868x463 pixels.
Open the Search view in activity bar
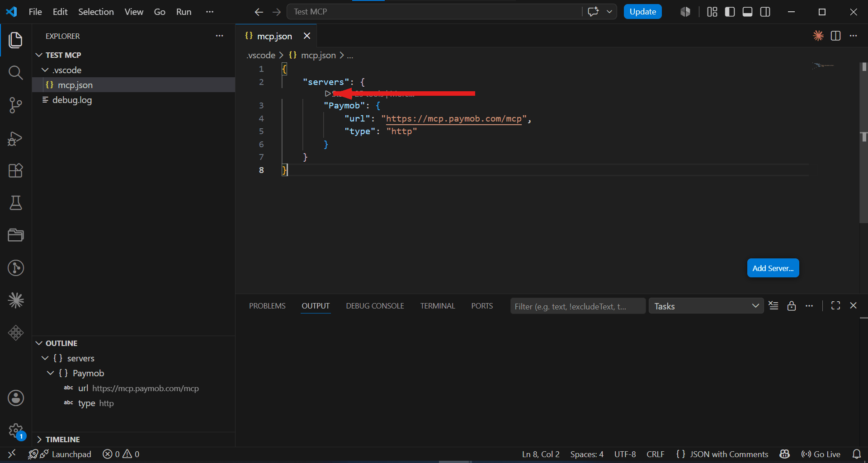click(x=16, y=72)
